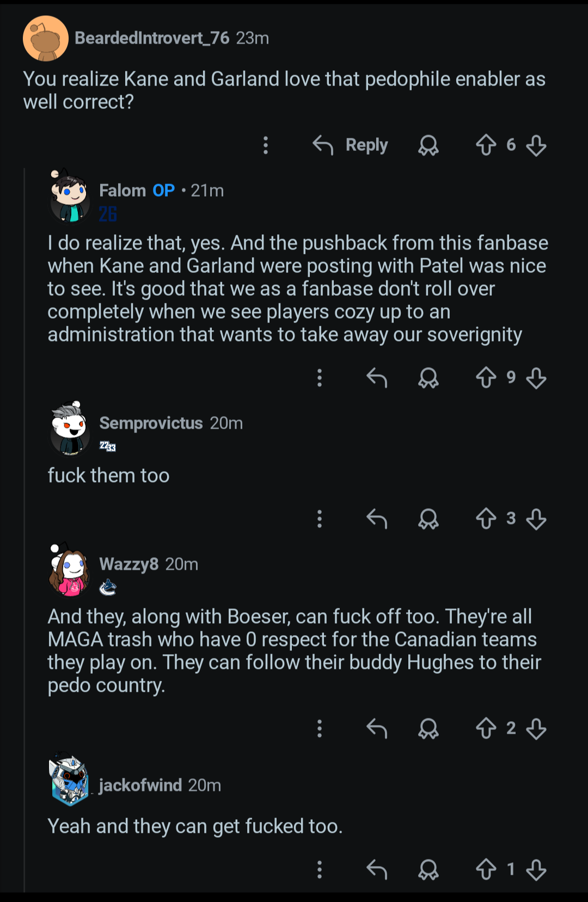Upvote Falom's comment about fanbase pushback
This screenshot has height=902, width=588.
(486, 377)
